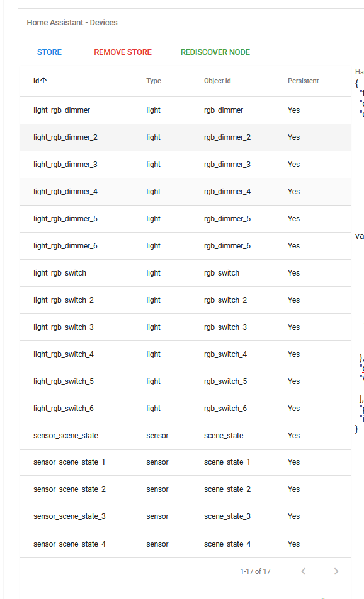
Task: Sort table by the Persistent column header
Action: pyautogui.click(x=303, y=81)
